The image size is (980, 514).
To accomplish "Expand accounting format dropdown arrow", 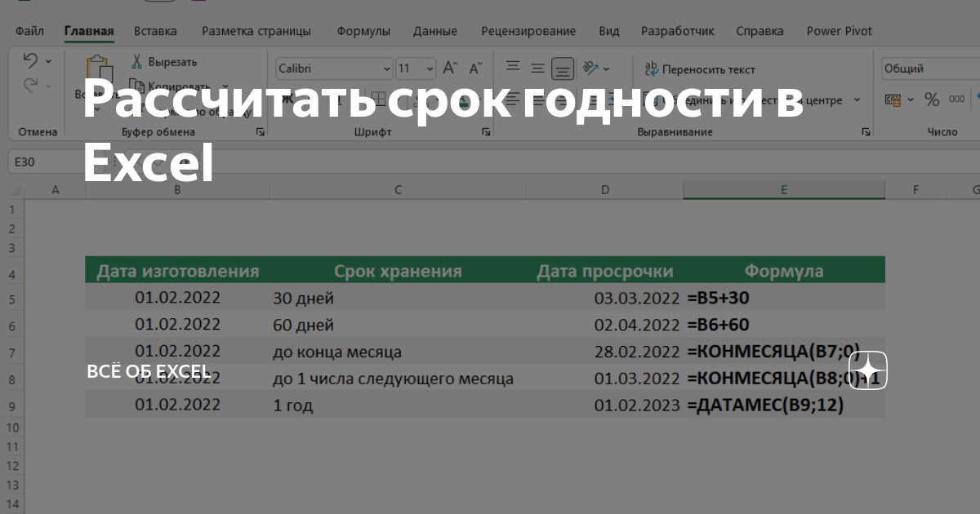I will [x=911, y=100].
